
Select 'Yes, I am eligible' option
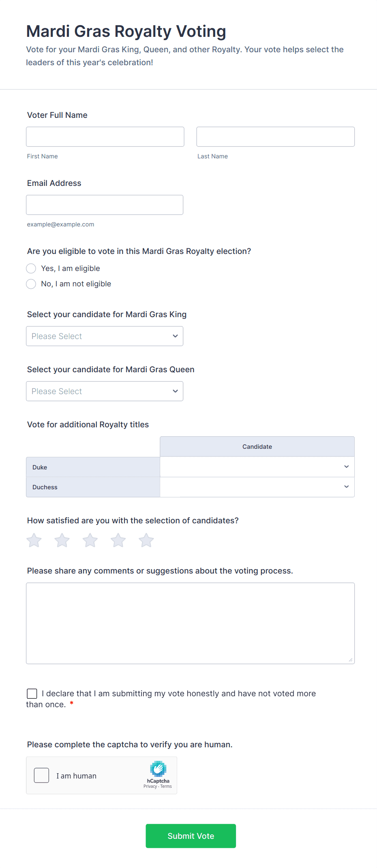pyautogui.click(x=31, y=269)
